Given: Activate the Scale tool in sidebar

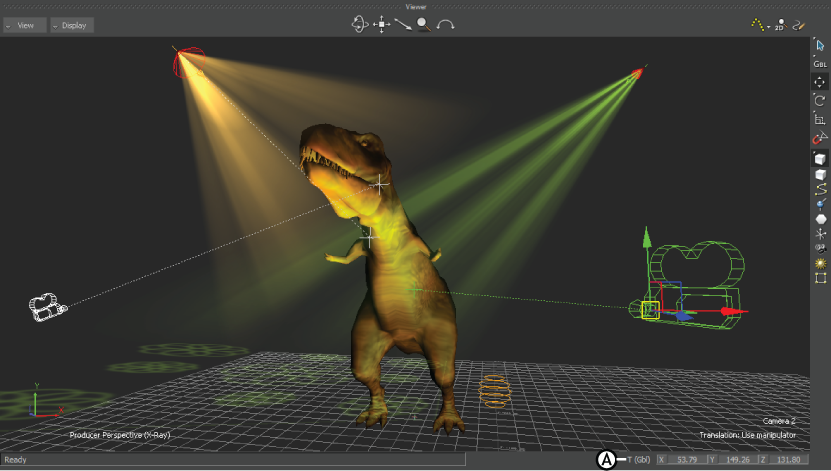Looking at the screenshot, I should [x=820, y=120].
